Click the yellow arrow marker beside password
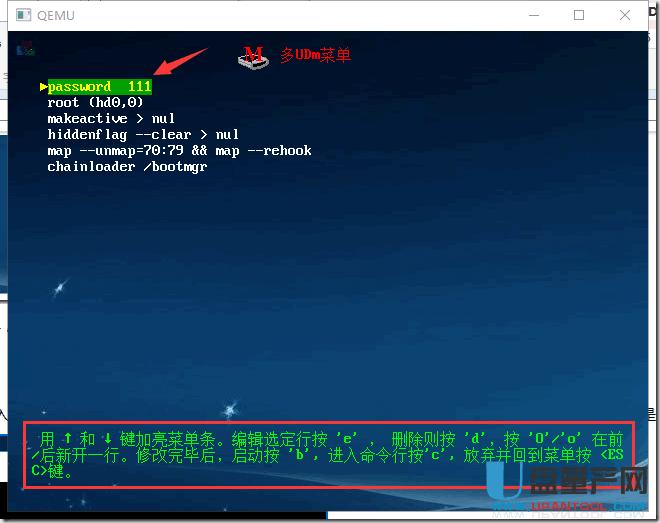660x523 pixels. tap(43, 87)
